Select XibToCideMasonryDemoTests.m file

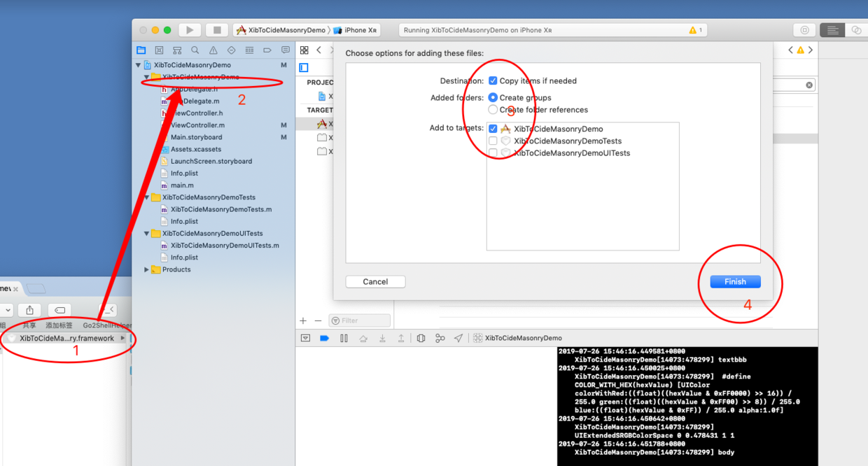(221, 209)
